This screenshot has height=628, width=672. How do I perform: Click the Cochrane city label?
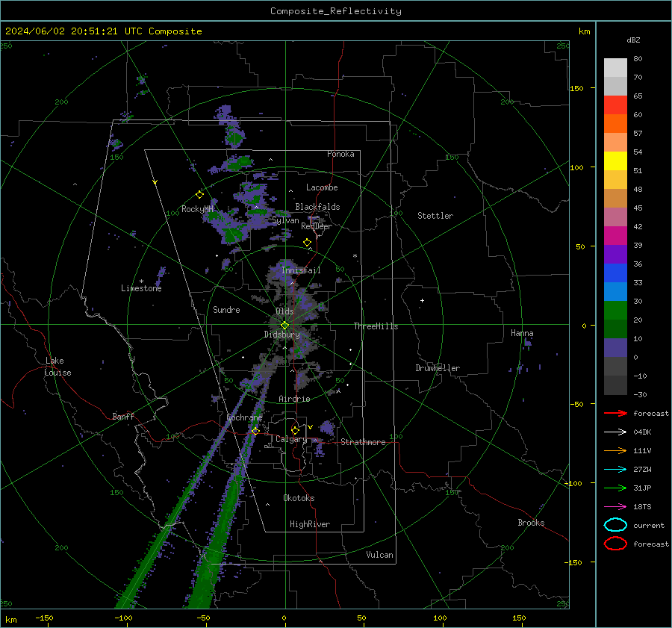244,417
